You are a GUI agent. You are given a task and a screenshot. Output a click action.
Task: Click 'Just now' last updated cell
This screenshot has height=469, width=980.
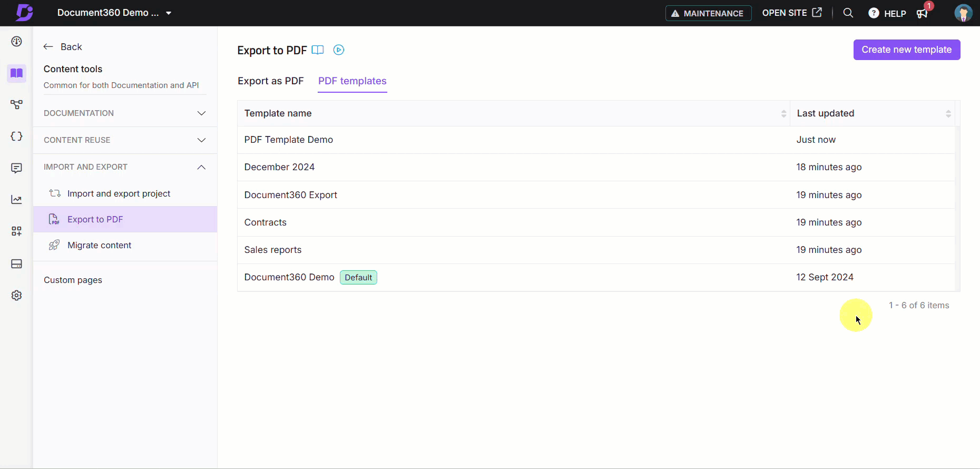pos(816,140)
